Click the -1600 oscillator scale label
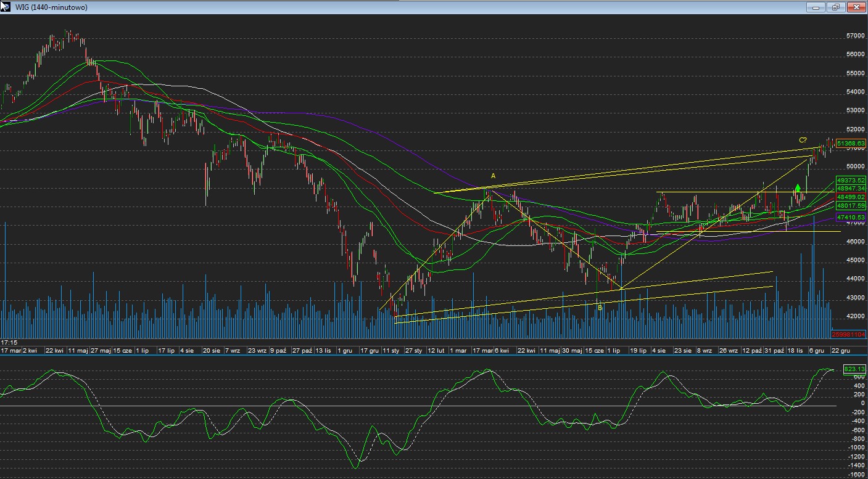 point(856,475)
